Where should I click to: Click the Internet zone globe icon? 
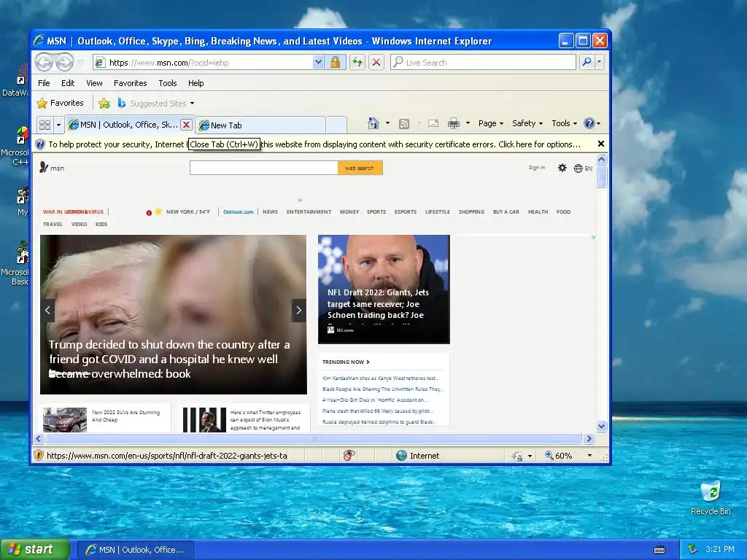coord(401,455)
